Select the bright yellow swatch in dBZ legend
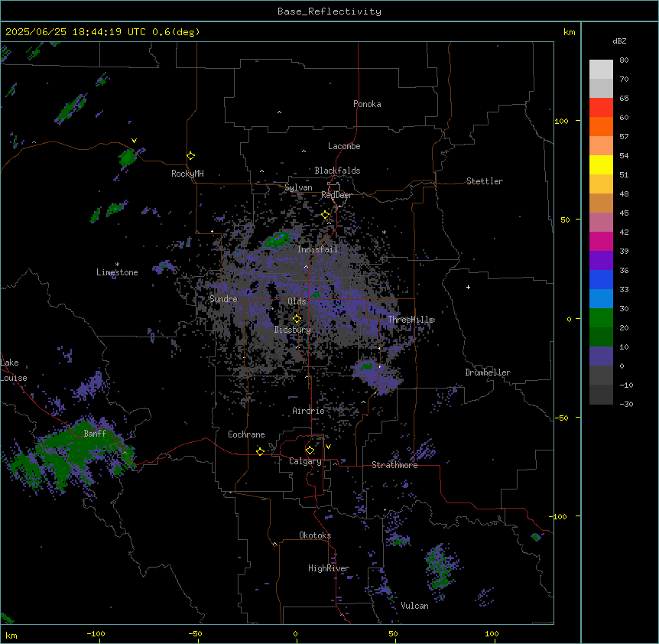Screen dimensions: 659x644 601,164
